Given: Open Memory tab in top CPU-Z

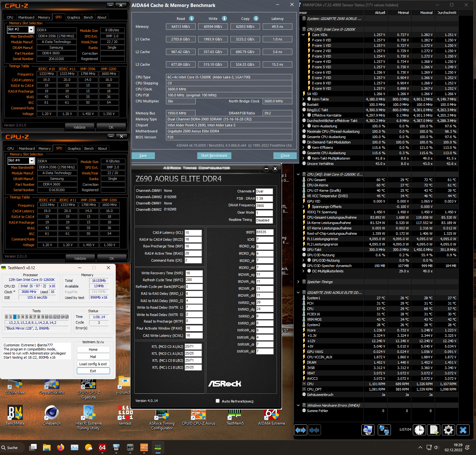Looking at the screenshot, I should (x=44, y=17).
